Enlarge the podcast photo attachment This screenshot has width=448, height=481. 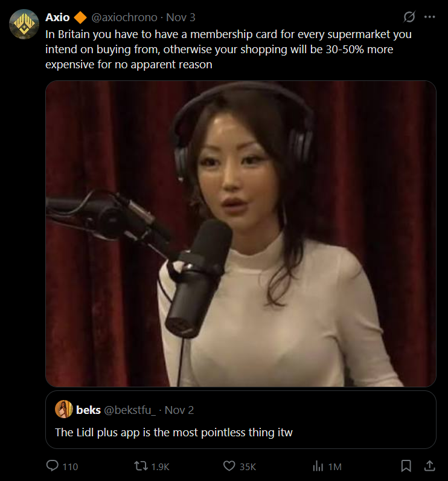pyautogui.click(x=240, y=234)
